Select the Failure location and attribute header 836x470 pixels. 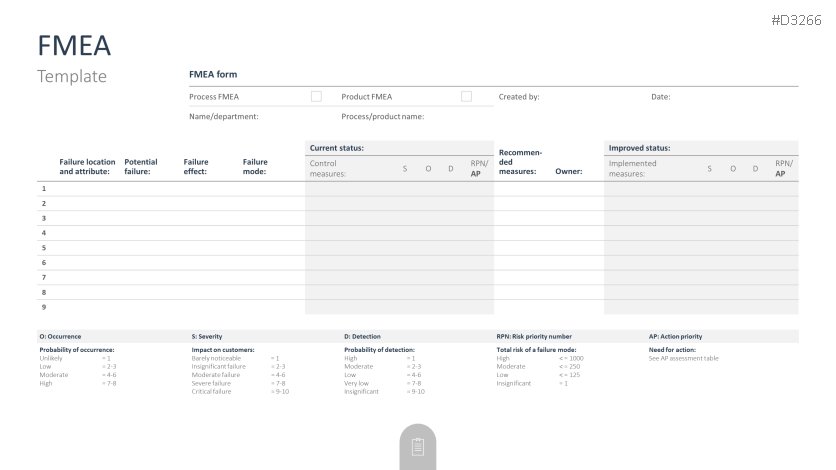click(x=87, y=166)
